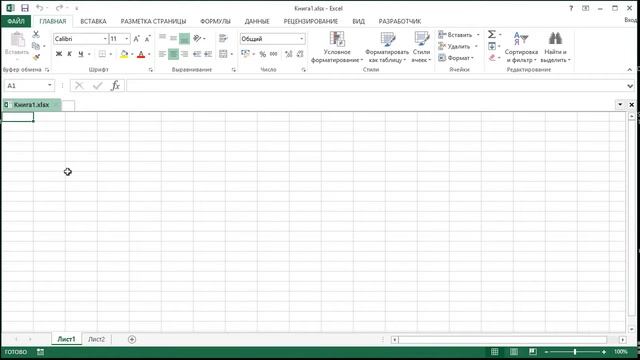640x360 pixels.
Task: Click the Comma Style (000) icon
Action: tap(273, 54)
